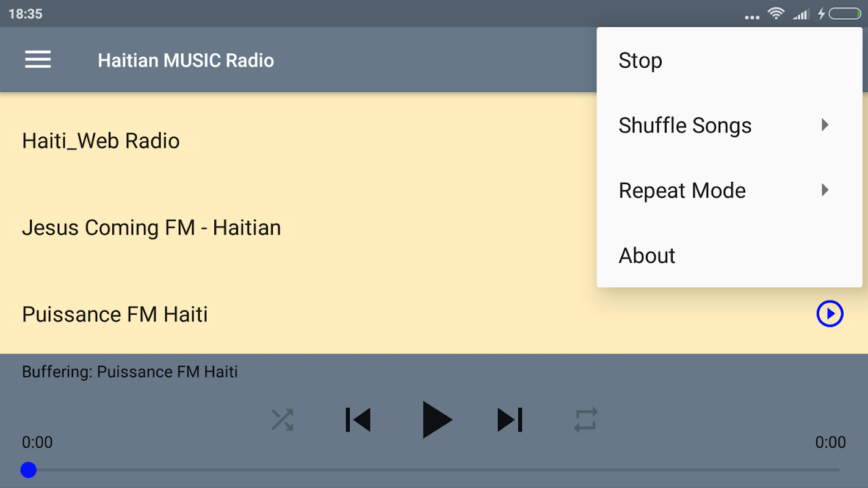Expand the Shuffle Songs arrow

825,126
